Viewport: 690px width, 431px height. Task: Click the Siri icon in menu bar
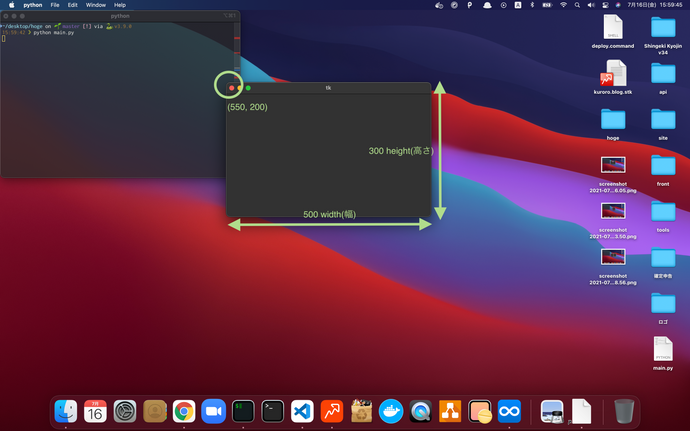tap(618, 5)
